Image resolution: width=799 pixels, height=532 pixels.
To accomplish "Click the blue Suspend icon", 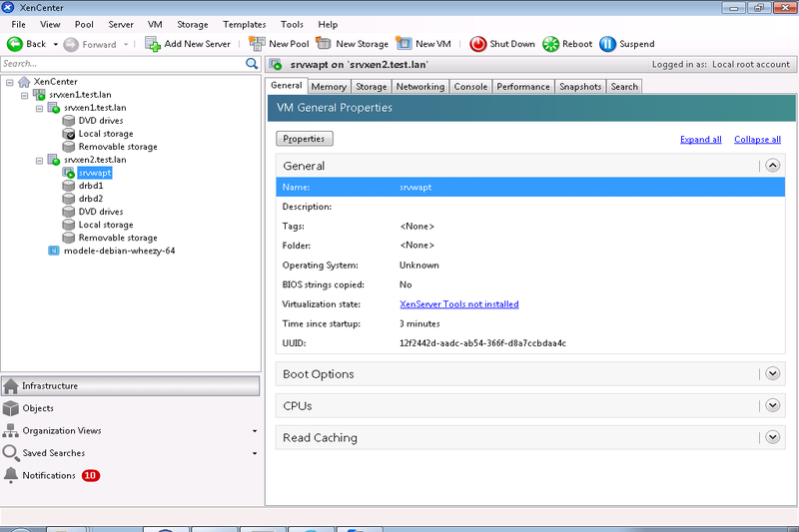I will pyautogui.click(x=608, y=44).
